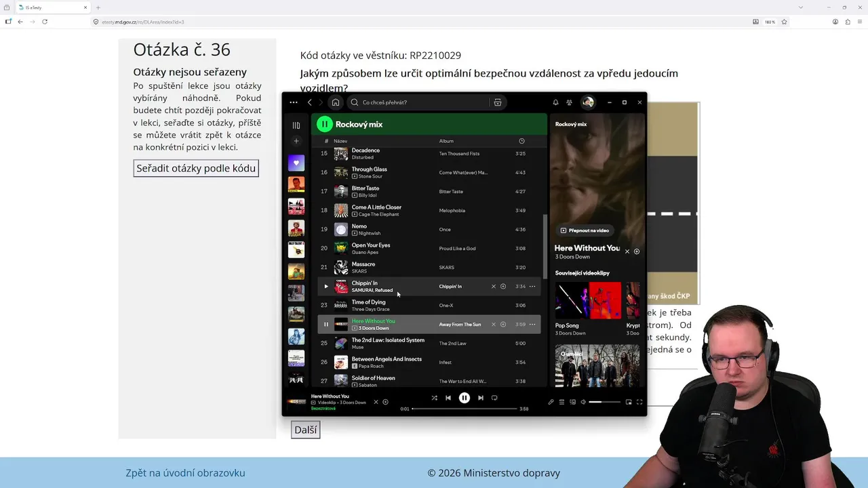This screenshot has width=868, height=488.
Task: Follow 'Zpět na úvodní obrazovku' link
Action: point(185,473)
